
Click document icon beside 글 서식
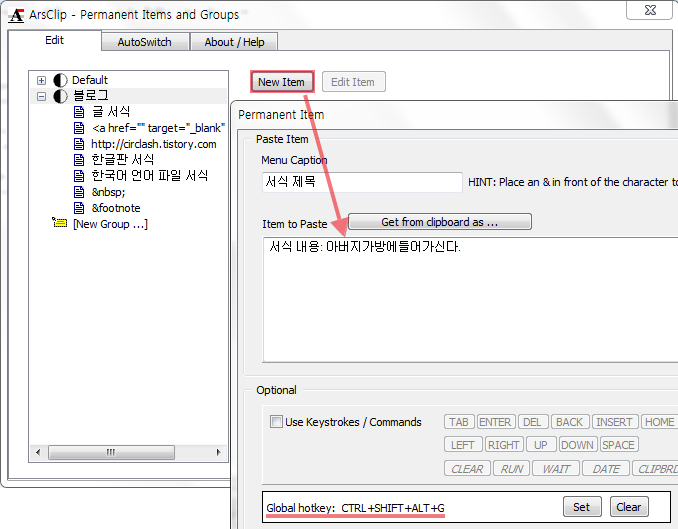[79, 112]
